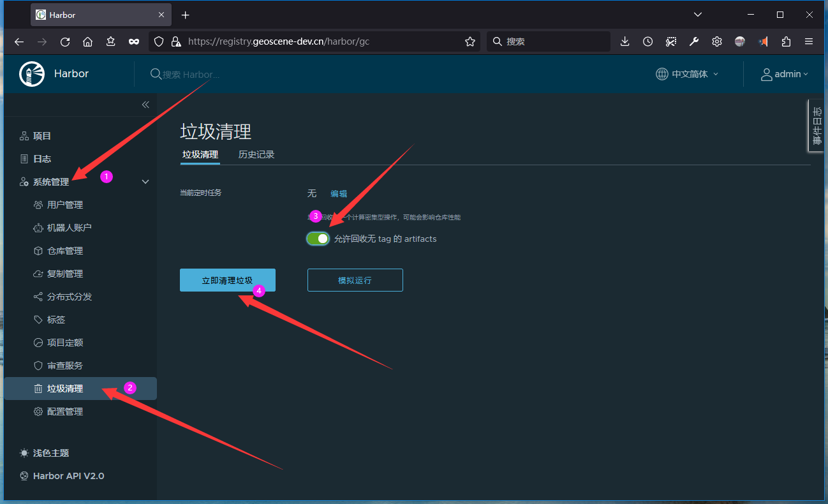
Task: Open the browser history clock icon
Action: click(x=647, y=41)
